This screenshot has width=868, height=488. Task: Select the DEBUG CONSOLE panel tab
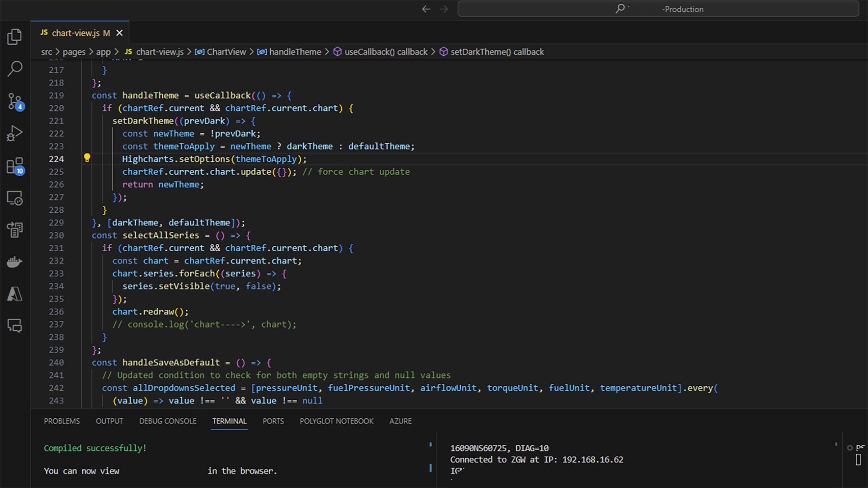(167, 421)
